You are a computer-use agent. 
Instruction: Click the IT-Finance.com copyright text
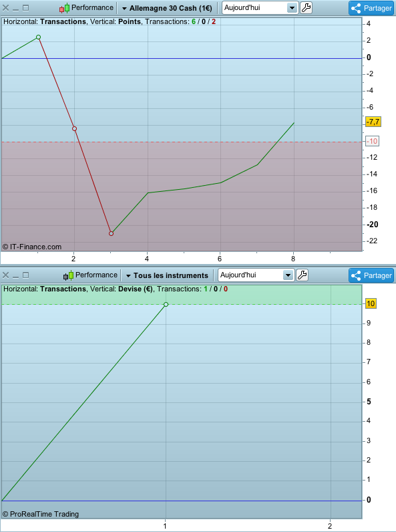click(32, 247)
